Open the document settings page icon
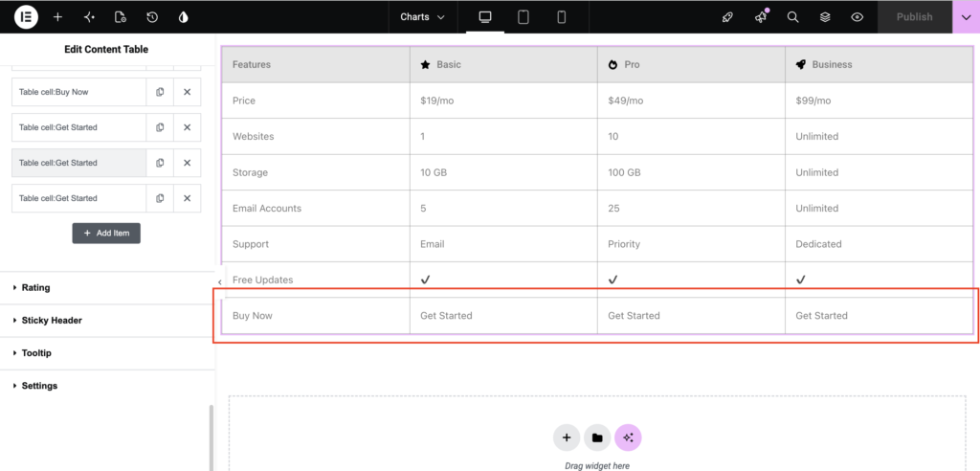 (x=121, y=17)
